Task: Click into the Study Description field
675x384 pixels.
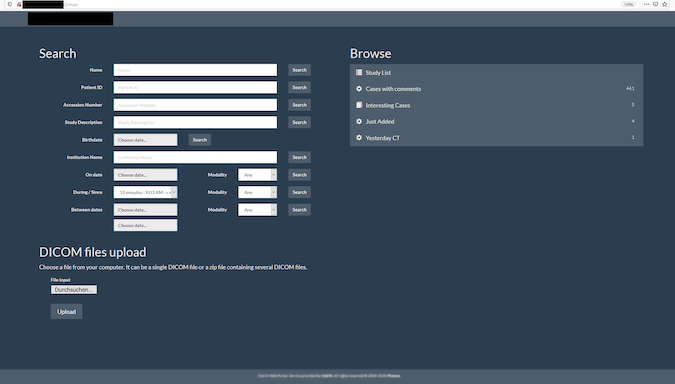Action: click(x=195, y=122)
